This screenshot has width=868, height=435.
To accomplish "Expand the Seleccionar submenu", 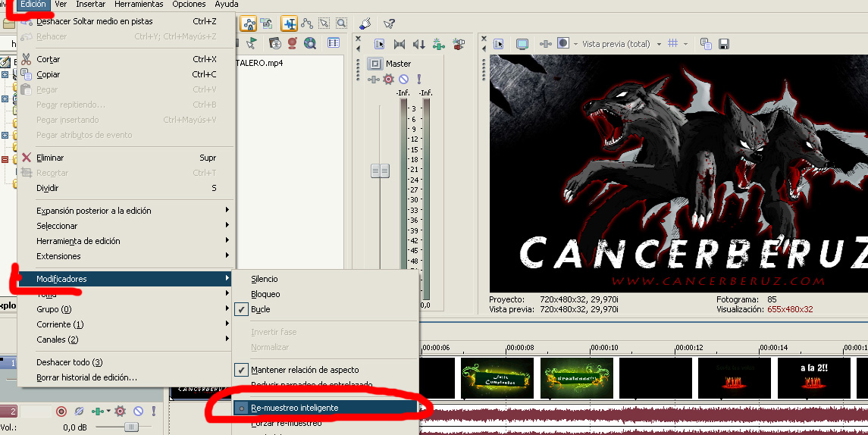I will 126,226.
